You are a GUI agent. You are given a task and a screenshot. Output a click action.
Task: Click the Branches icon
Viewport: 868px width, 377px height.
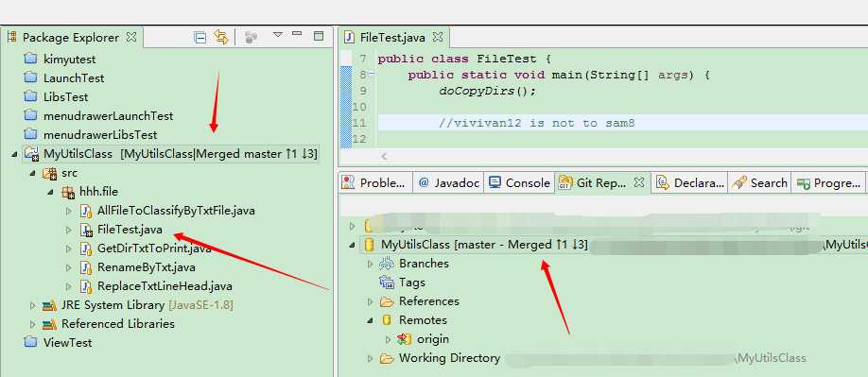click(x=387, y=264)
